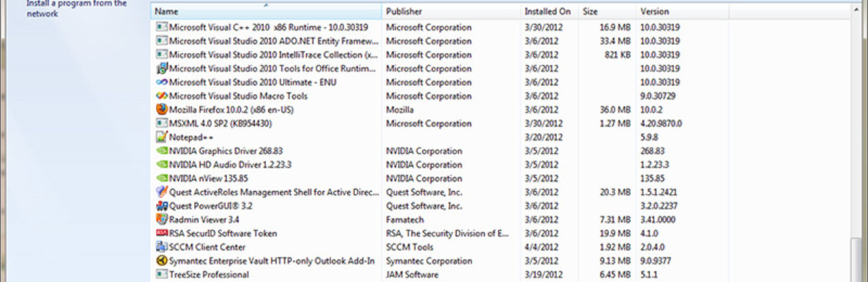The image size is (868, 282).
Task: Select the 'SCCM Client Center' program name
Action: pyautogui.click(x=207, y=247)
